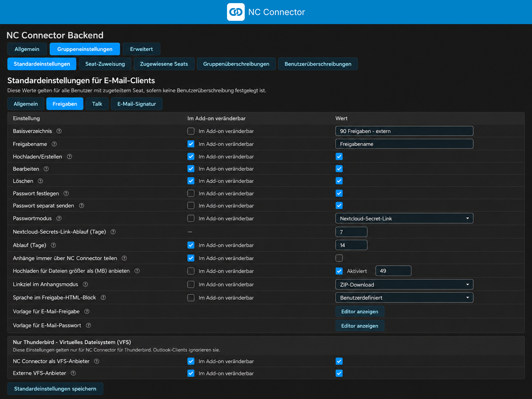This screenshot has width=532, height=399.
Task: Help icon for Hochladen für Dateien größer als
Action: (137, 271)
